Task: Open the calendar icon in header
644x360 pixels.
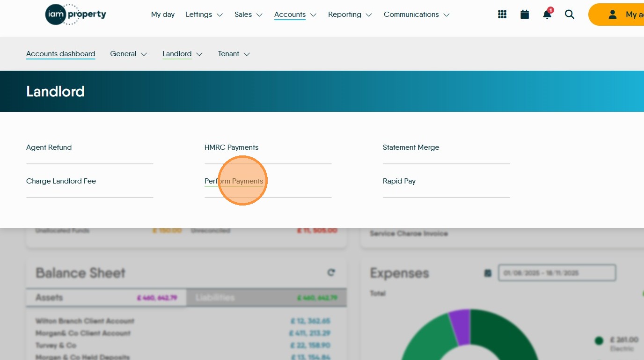Action: point(525,15)
